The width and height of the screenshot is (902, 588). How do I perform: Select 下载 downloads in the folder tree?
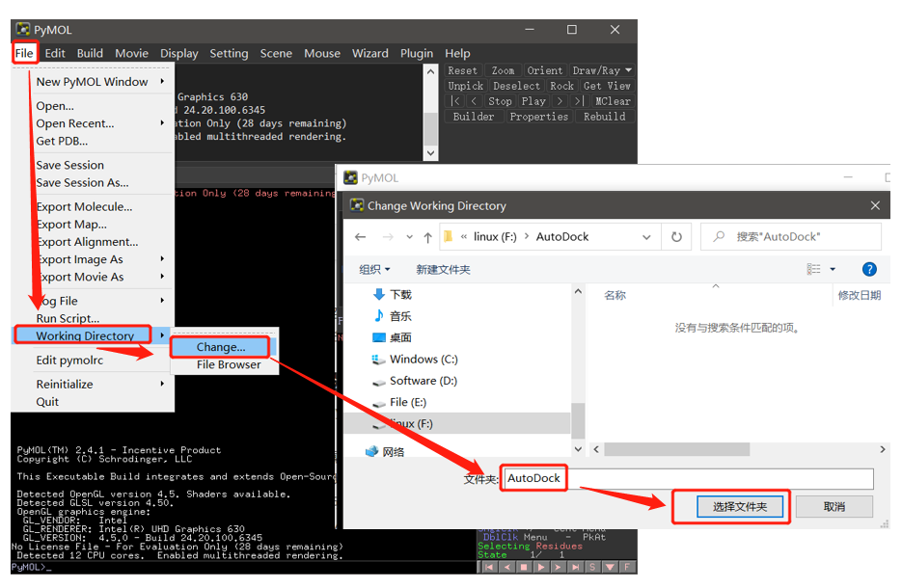[393, 295]
